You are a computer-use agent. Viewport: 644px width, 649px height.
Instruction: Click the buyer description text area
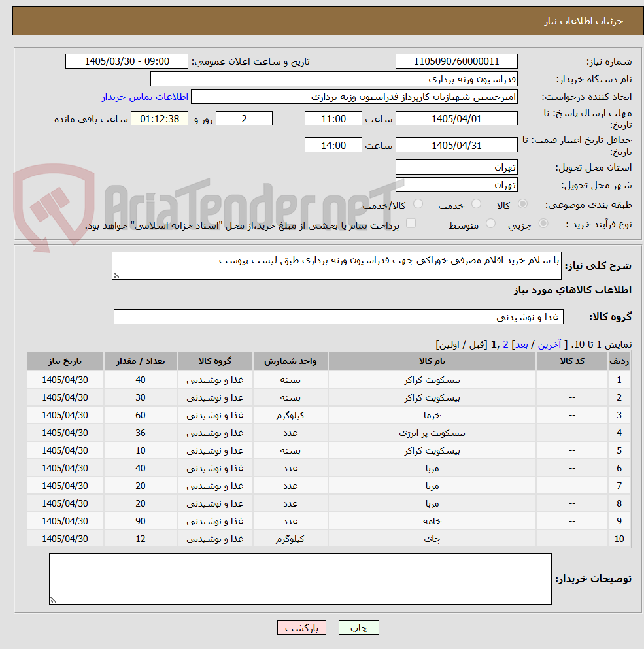(300, 578)
